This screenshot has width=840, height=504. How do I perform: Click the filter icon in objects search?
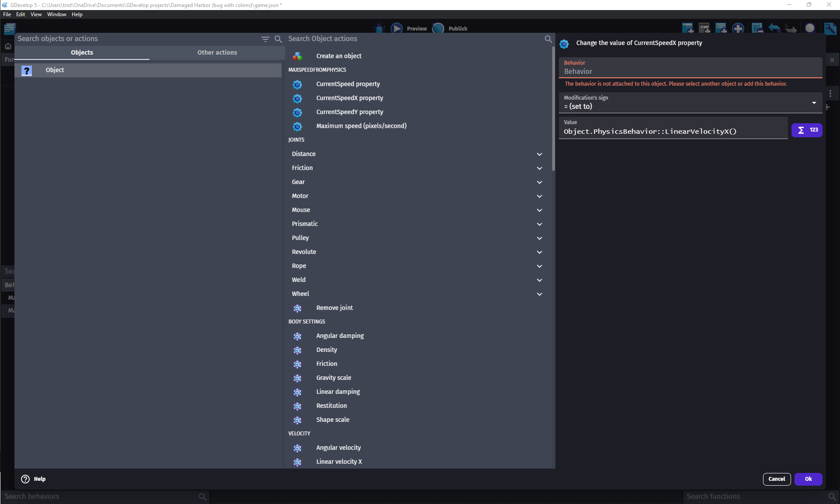pos(265,39)
